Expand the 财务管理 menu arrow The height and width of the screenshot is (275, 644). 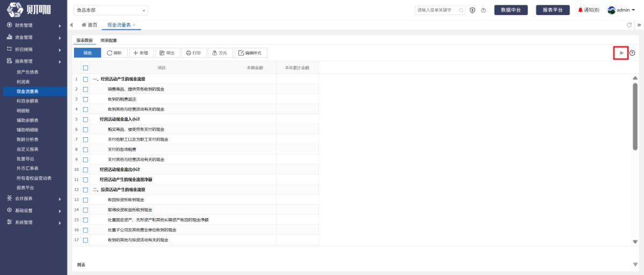(60, 25)
